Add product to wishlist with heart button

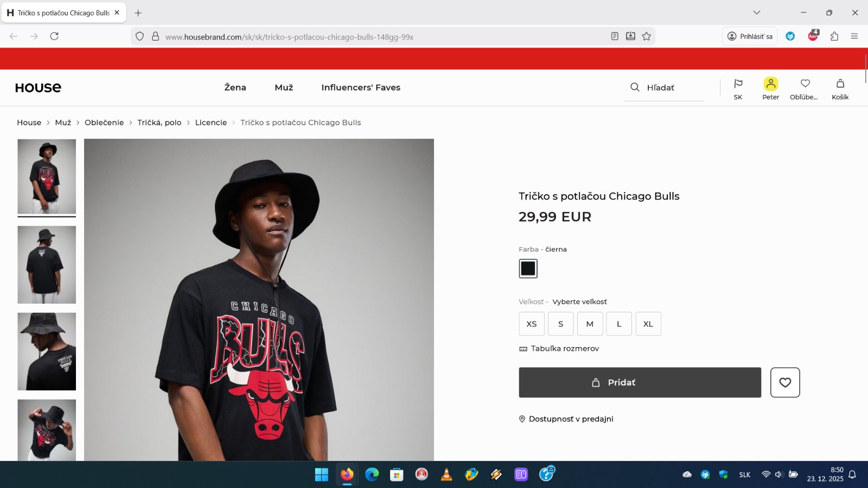tap(785, 382)
